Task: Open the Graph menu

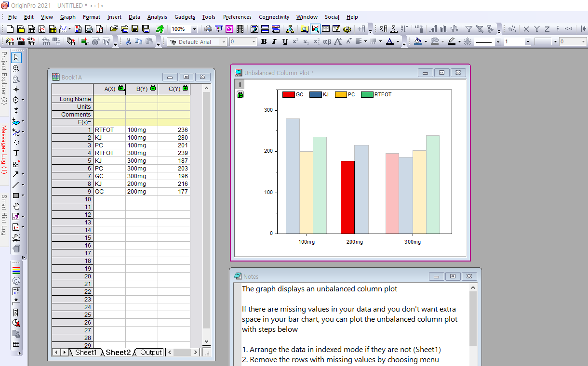Action: [68, 17]
